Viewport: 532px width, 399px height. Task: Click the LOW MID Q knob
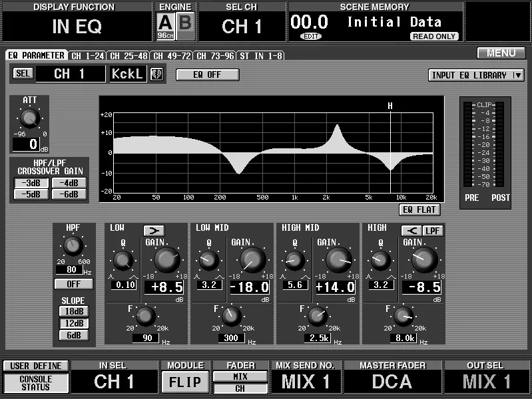[x=209, y=261]
